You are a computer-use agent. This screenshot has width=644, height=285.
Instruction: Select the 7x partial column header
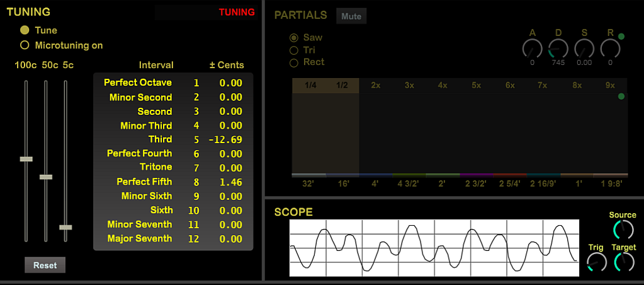point(543,86)
